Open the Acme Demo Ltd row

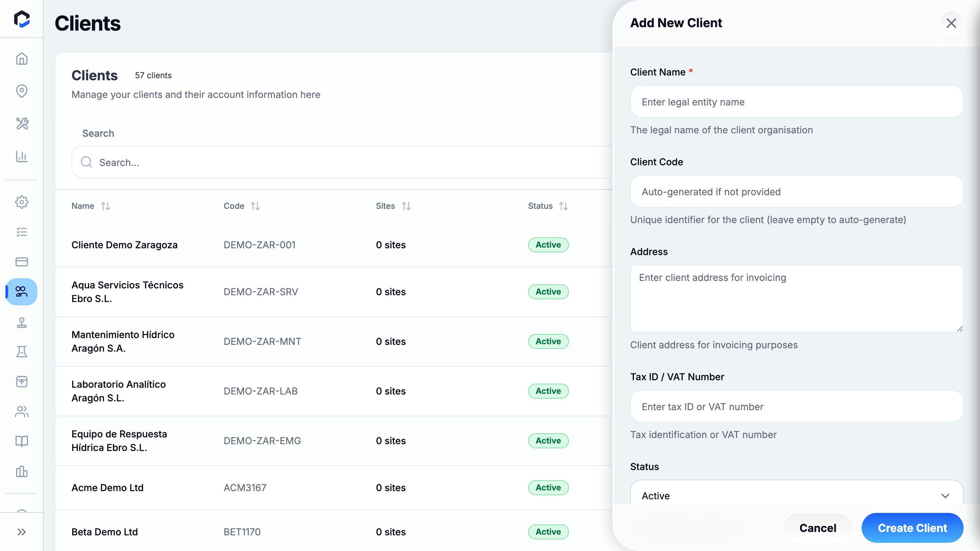(x=333, y=487)
